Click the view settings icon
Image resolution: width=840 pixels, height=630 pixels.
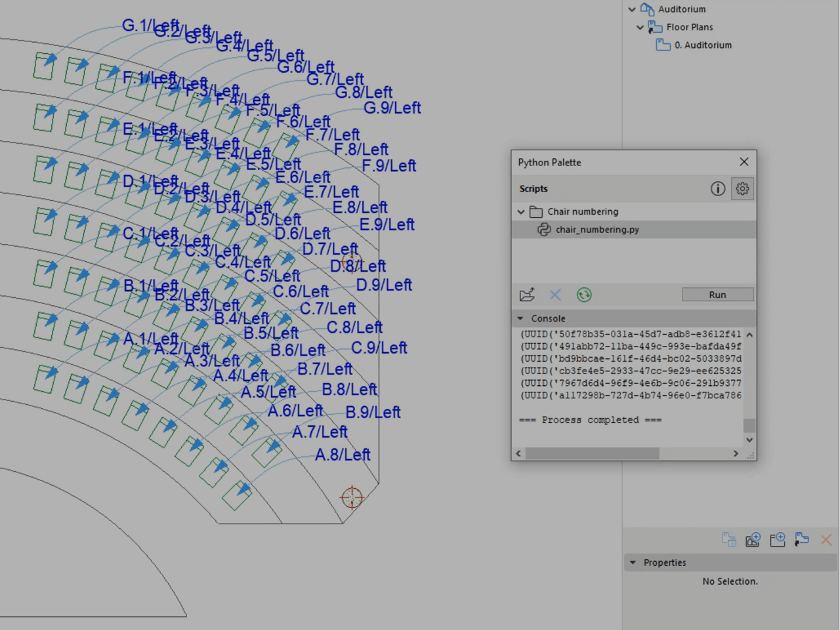click(x=728, y=539)
